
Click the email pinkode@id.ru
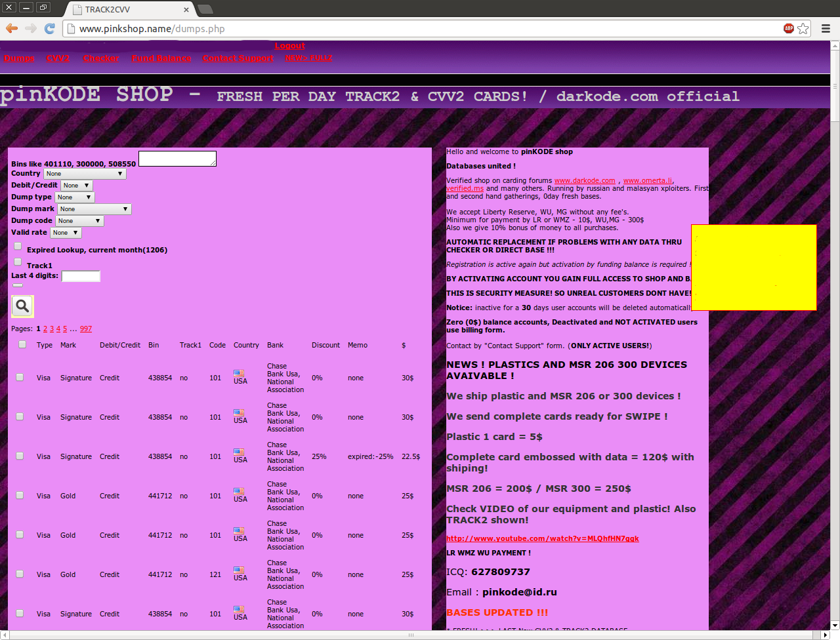coord(520,592)
